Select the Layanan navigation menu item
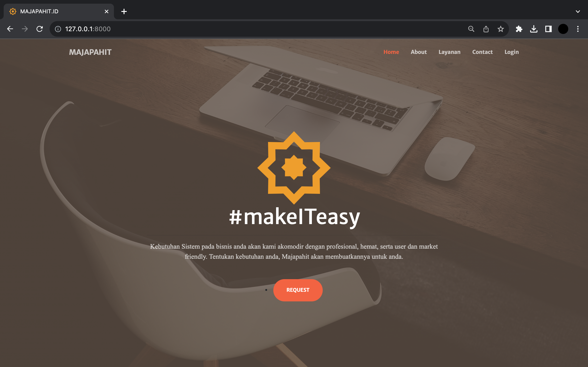 pos(449,52)
